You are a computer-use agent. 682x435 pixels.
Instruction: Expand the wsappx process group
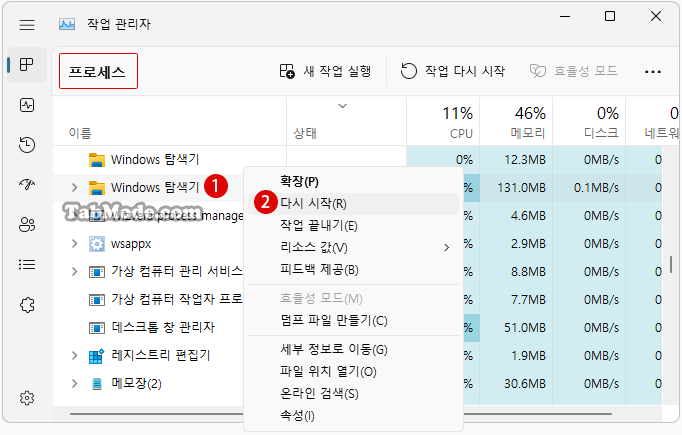click(x=74, y=244)
